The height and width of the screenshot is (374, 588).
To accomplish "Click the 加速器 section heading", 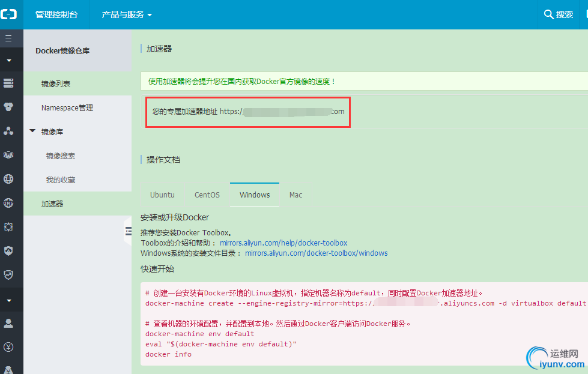I will click(x=159, y=49).
